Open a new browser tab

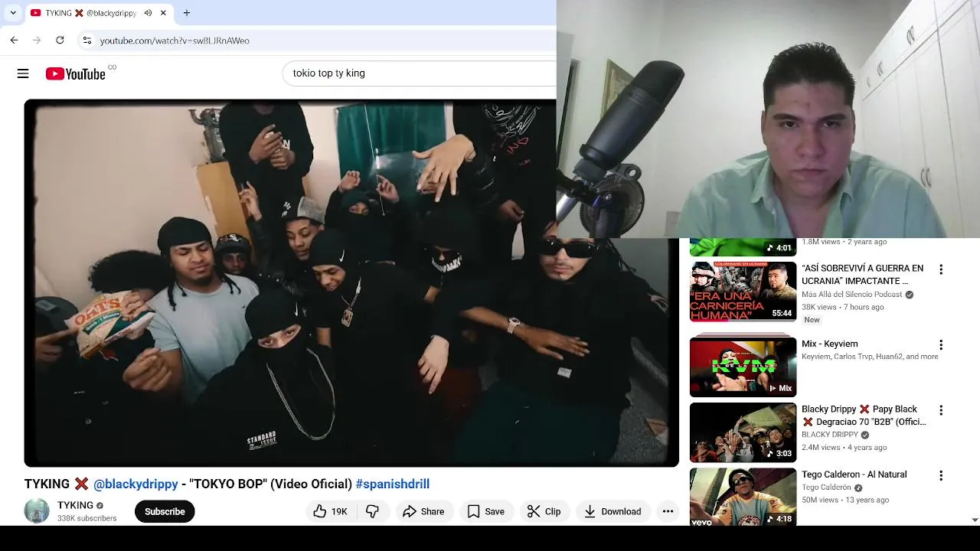click(187, 13)
